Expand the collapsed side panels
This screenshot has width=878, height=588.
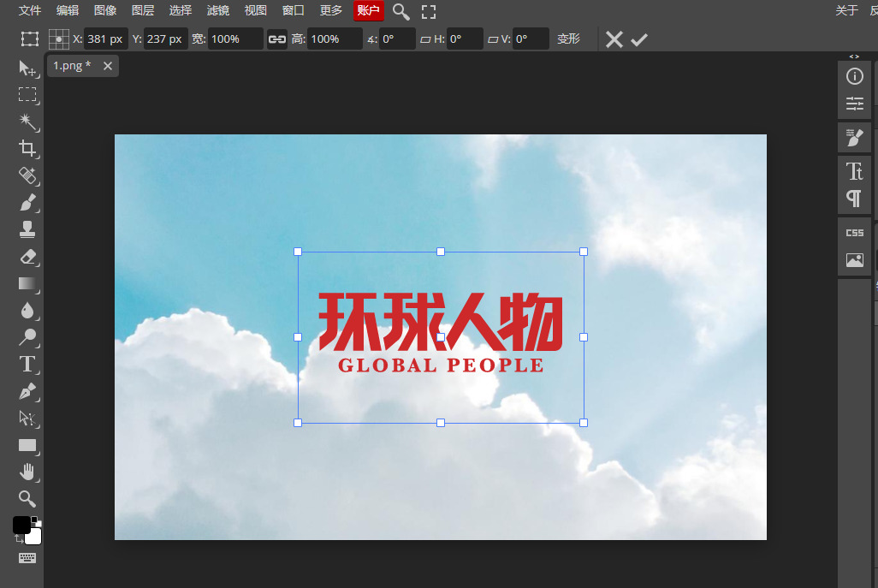point(854,56)
